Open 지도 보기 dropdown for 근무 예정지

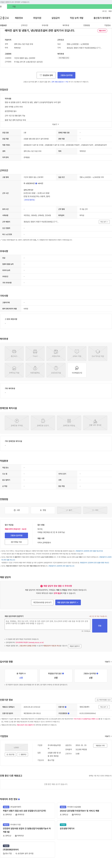point(104,222)
